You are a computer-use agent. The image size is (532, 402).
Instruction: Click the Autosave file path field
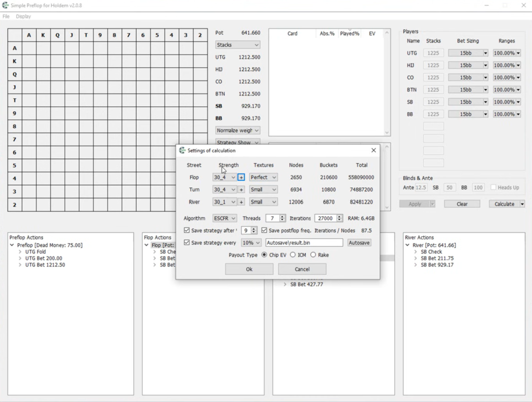point(304,243)
